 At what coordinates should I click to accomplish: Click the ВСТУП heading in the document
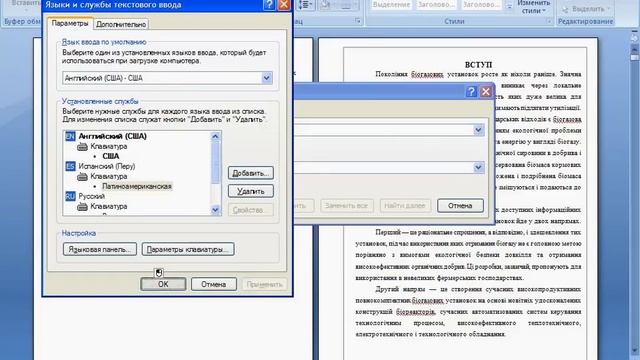tap(478, 65)
